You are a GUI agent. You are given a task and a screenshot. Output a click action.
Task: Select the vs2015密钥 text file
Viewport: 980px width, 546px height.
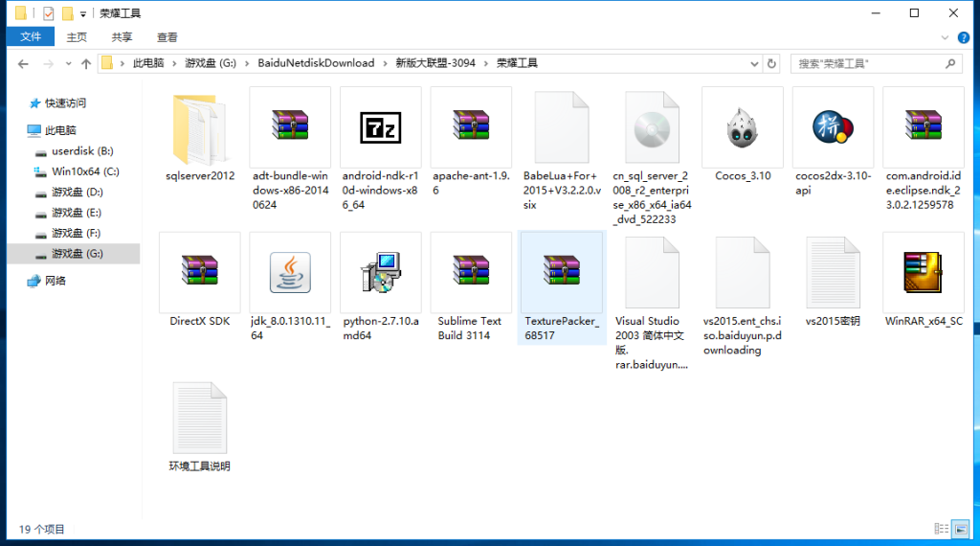point(834,272)
